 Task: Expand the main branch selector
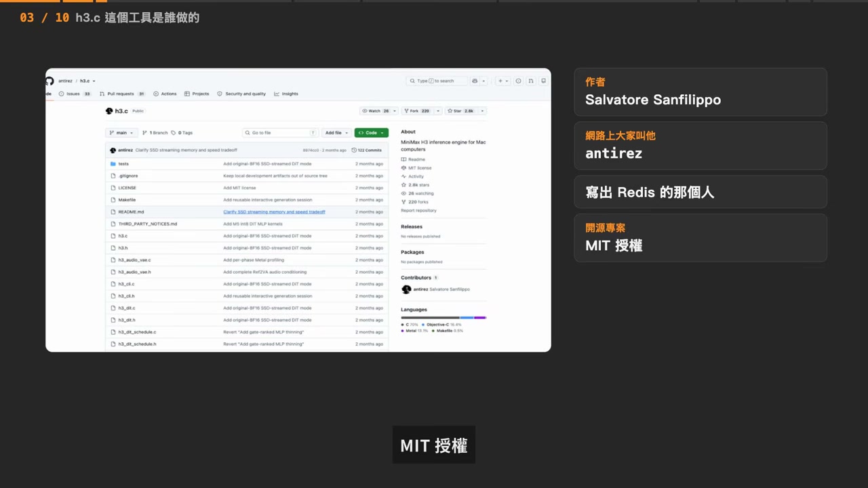click(x=121, y=133)
